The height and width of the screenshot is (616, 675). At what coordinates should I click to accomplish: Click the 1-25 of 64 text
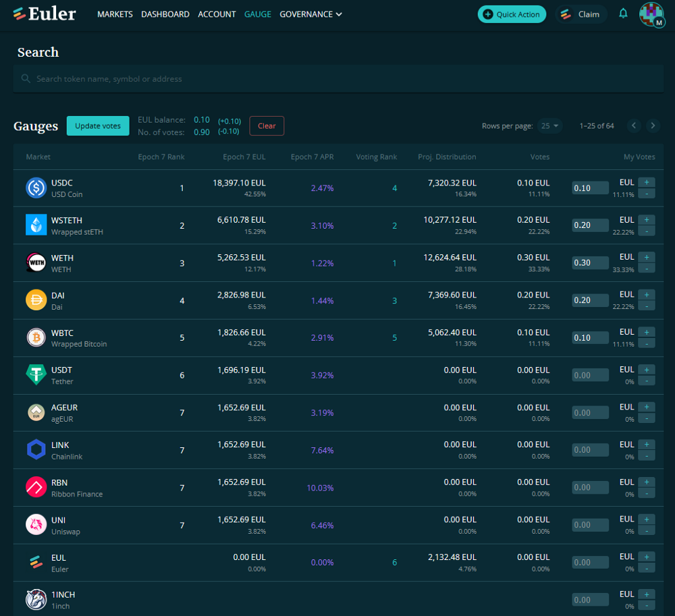point(597,125)
